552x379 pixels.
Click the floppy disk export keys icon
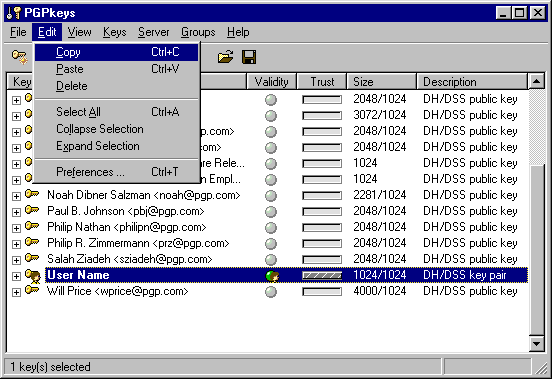coord(249,57)
